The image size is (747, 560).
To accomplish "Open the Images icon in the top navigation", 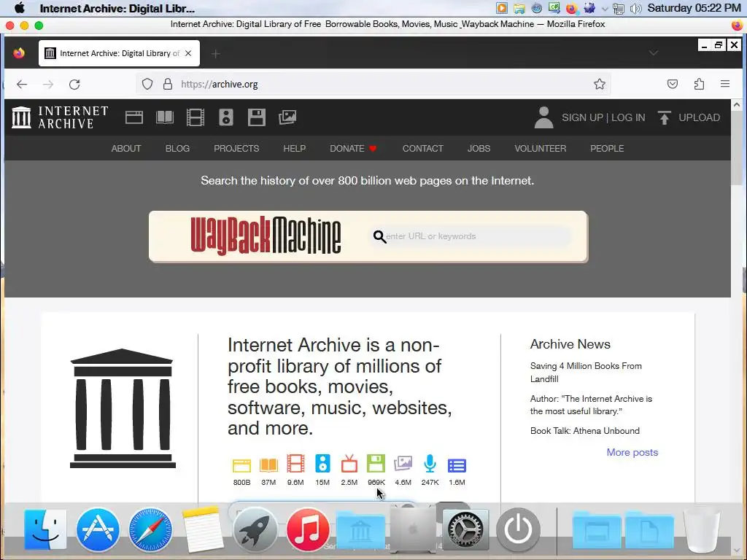I will (x=287, y=117).
